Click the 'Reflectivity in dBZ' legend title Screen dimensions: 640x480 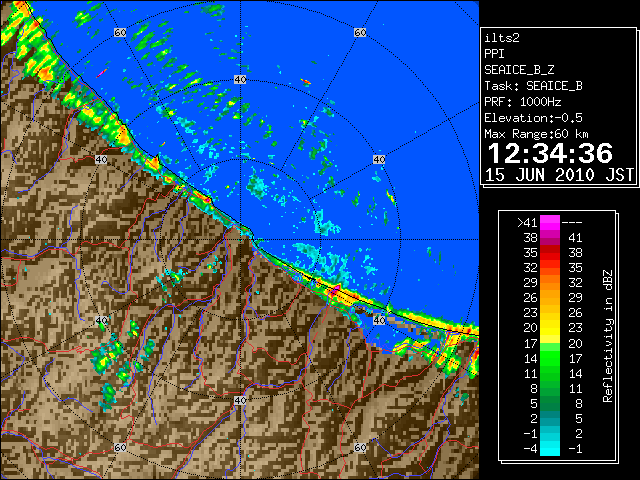(608, 336)
